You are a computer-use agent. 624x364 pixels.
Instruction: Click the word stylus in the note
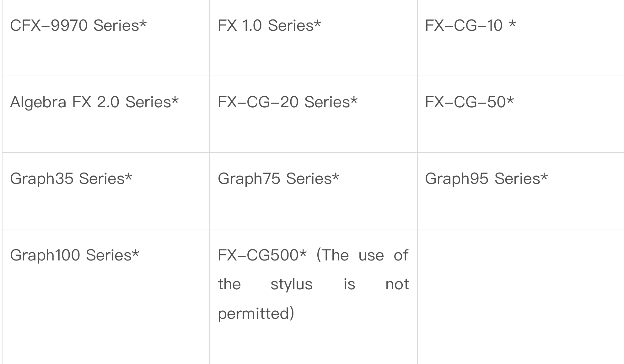(x=292, y=284)
